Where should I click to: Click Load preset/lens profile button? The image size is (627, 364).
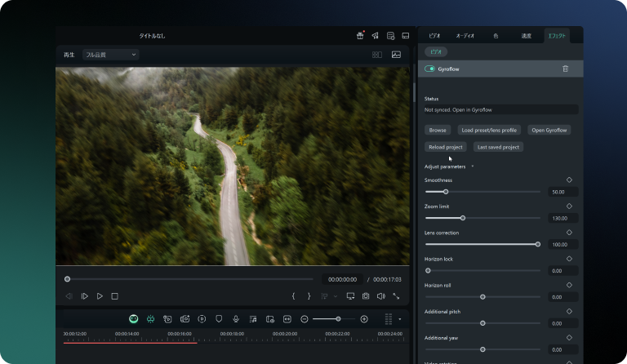tap(489, 131)
